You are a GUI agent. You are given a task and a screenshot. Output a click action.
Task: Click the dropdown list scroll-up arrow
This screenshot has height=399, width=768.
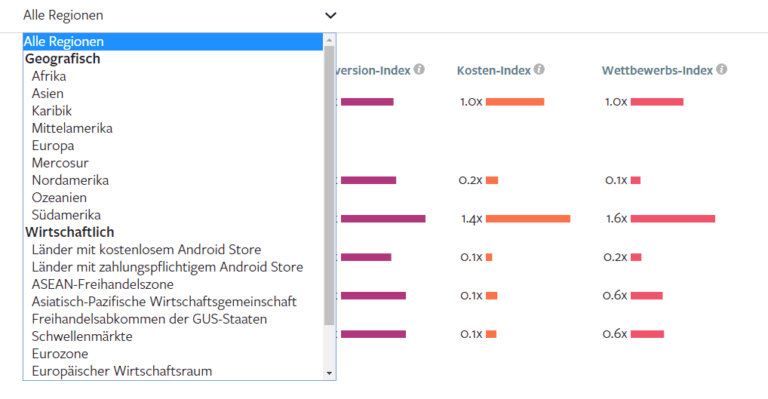pos(329,40)
